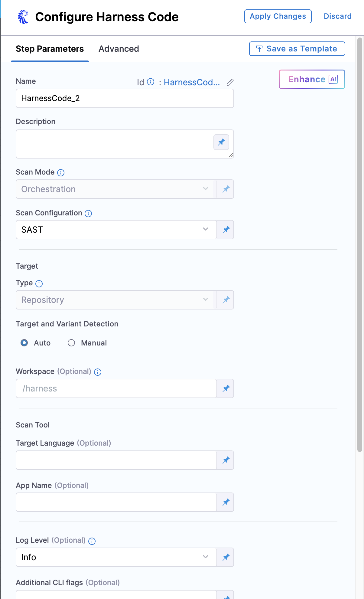The image size is (364, 599).
Task: Click the pin icon beside Workspace field
Action: (x=226, y=388)
